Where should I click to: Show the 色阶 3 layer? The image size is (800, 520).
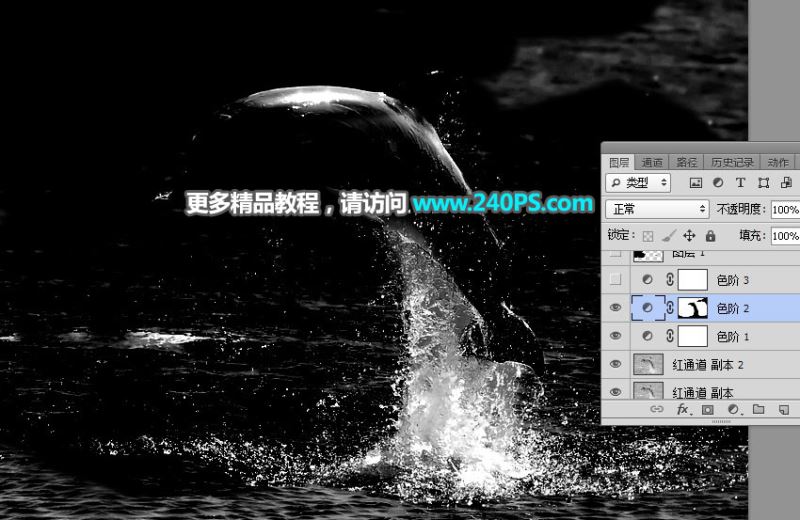[616, 280]
